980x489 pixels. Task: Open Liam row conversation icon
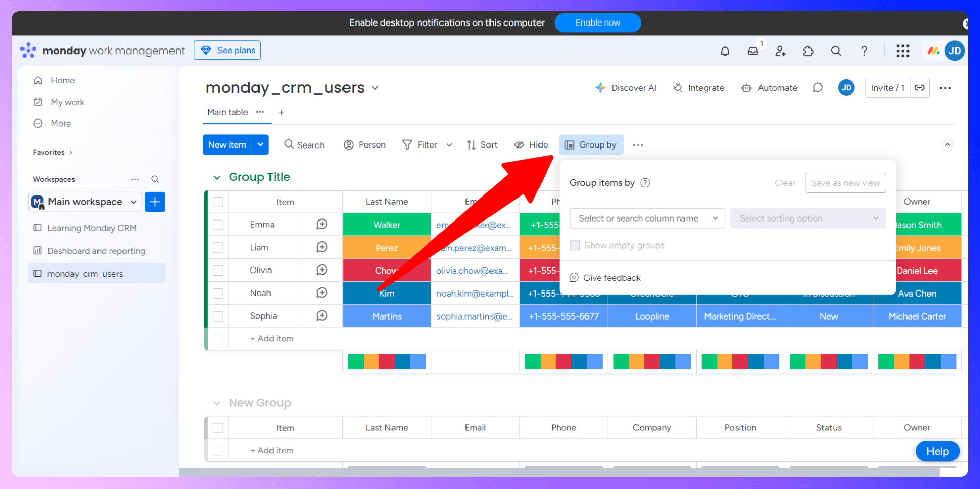click(x=322, y=247)
